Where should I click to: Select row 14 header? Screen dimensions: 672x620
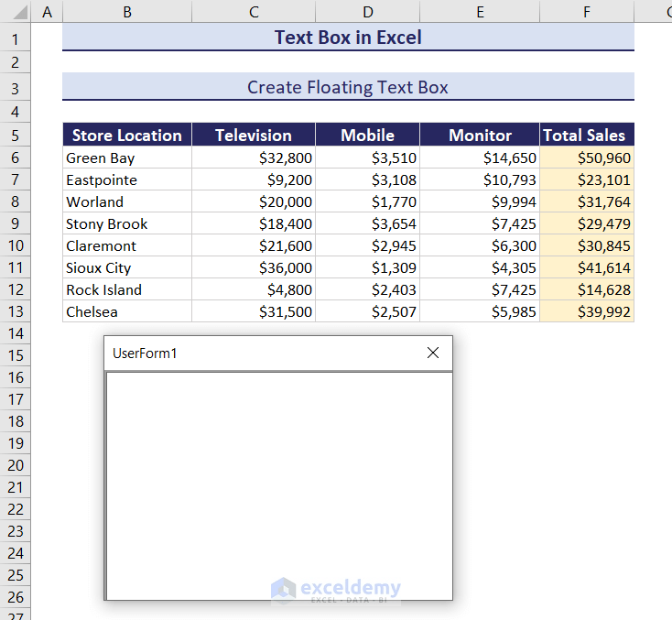click(15, 333)
